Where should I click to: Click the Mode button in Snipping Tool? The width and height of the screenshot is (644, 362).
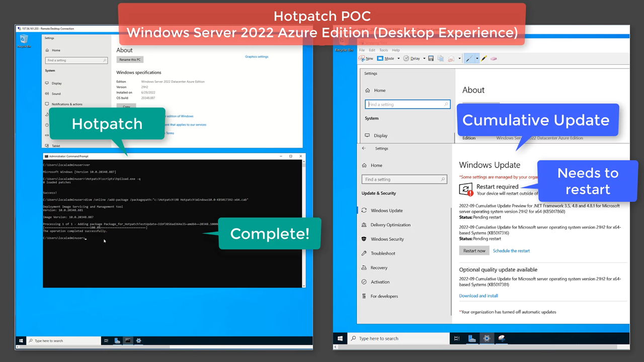(386, 58)
